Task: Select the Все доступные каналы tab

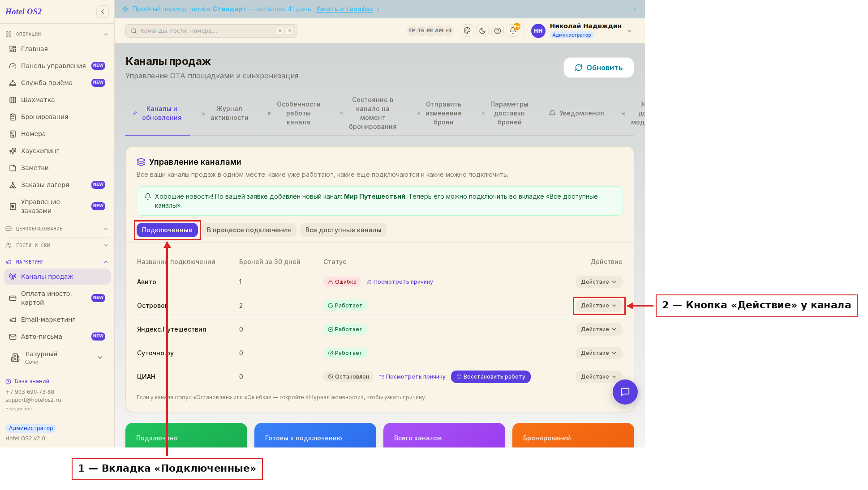Action: 343,230
